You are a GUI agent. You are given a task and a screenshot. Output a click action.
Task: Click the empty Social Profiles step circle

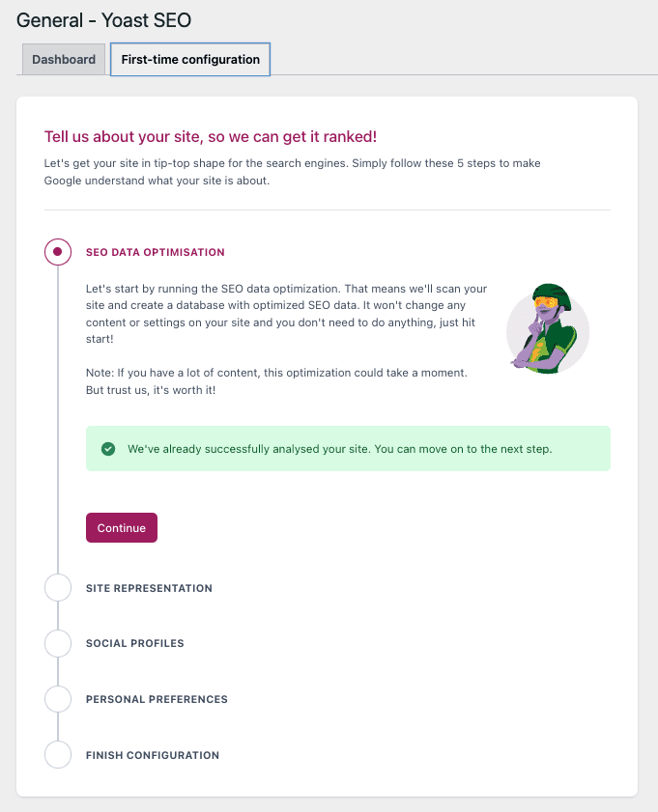[x=57, y=643]
